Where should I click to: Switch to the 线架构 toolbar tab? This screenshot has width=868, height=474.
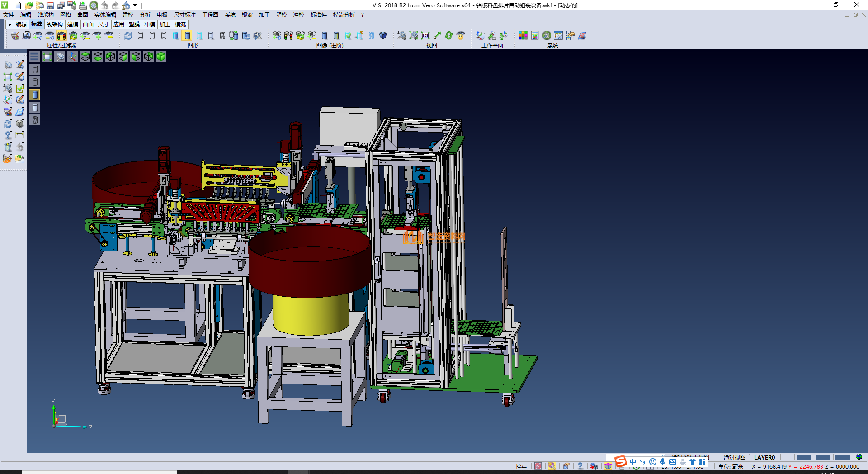click(x=55, y=24)
